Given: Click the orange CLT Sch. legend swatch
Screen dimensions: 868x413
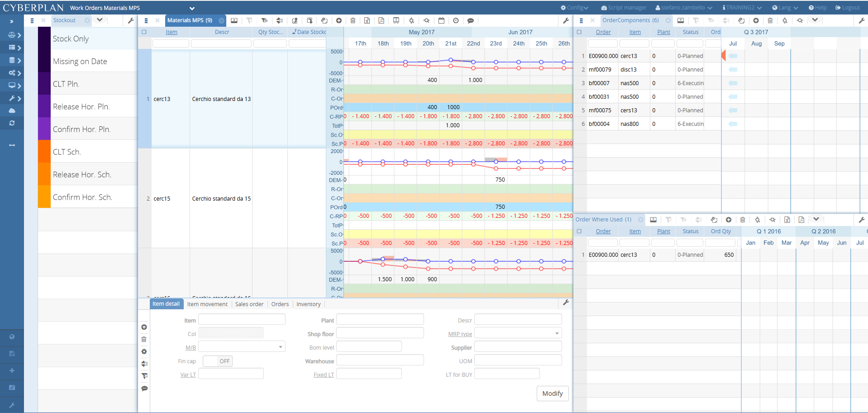Looking at the screenshot, I should 44,151.
